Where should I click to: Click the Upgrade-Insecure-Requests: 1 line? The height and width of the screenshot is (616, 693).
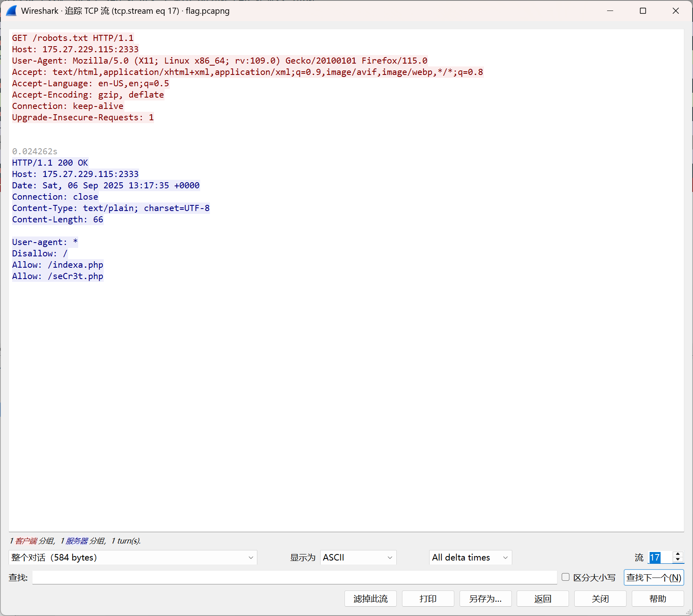[83, 117]
